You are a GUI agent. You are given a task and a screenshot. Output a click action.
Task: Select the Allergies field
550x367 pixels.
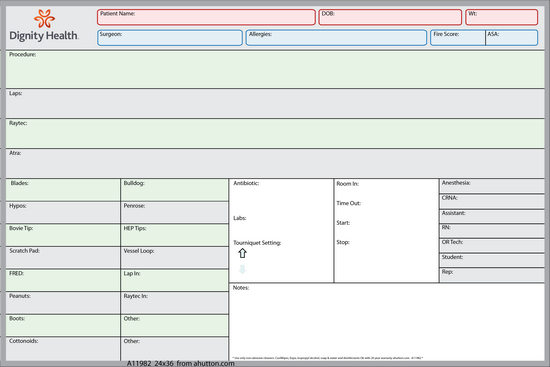pyautogui.click(x=336, y=38)
